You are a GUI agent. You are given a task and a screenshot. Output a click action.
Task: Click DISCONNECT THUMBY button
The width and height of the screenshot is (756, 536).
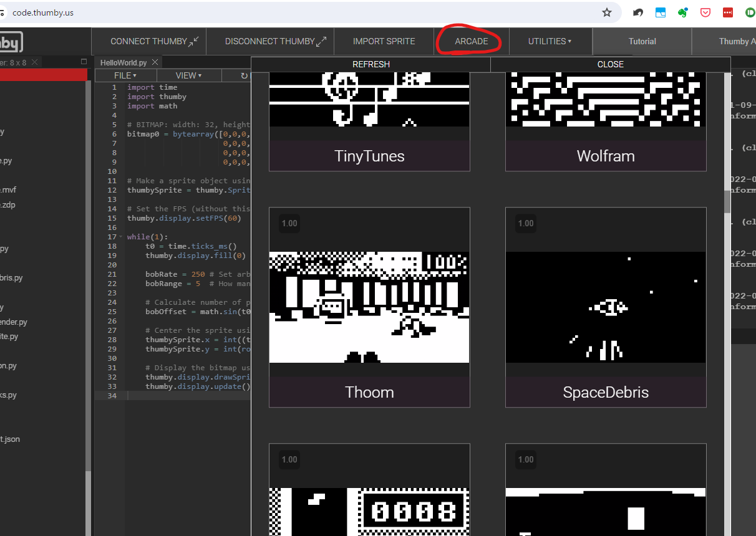(270, 41)
